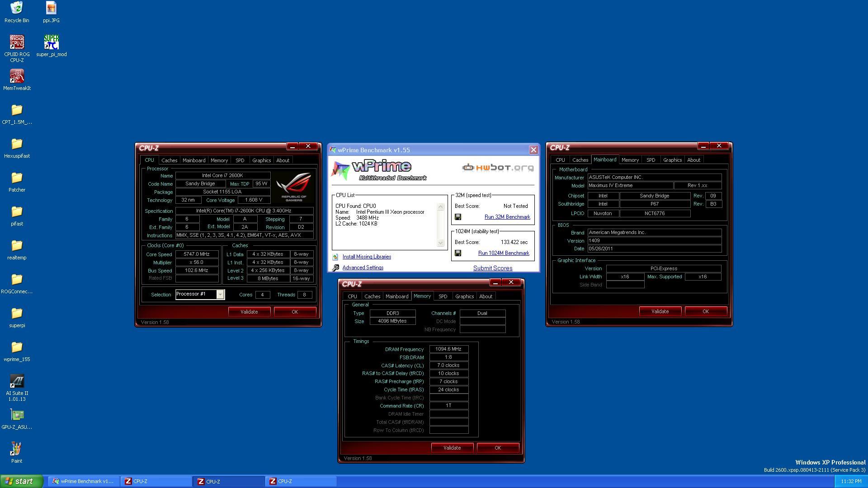Click Validate in the CPU tab window
This screenshot has width=868, height=488.
[x=249, y=312]
